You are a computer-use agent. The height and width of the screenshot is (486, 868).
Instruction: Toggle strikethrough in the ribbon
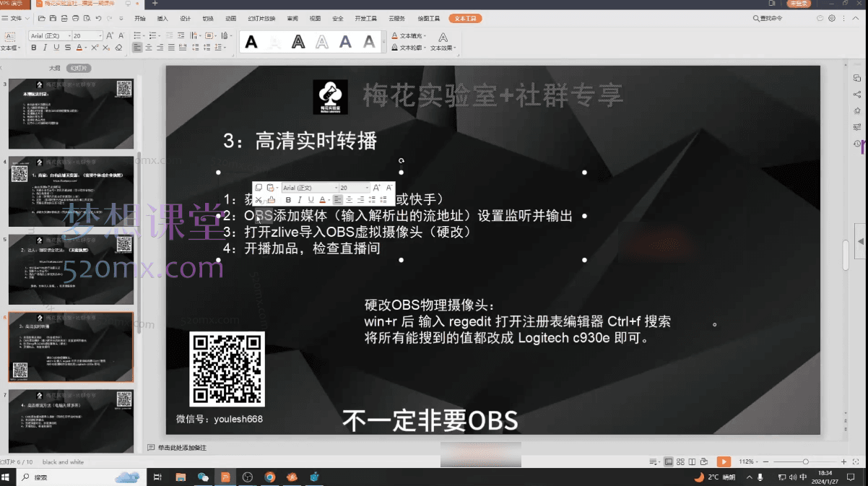[68, 48]
